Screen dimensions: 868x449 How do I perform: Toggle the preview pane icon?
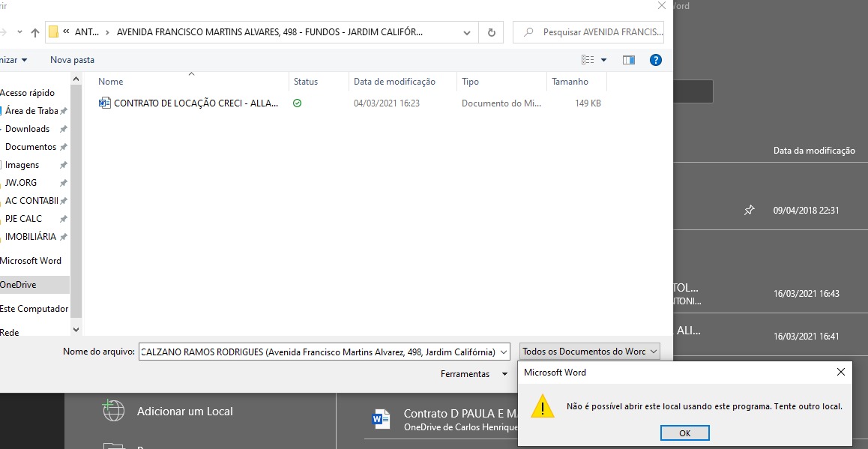coord(628,60)
